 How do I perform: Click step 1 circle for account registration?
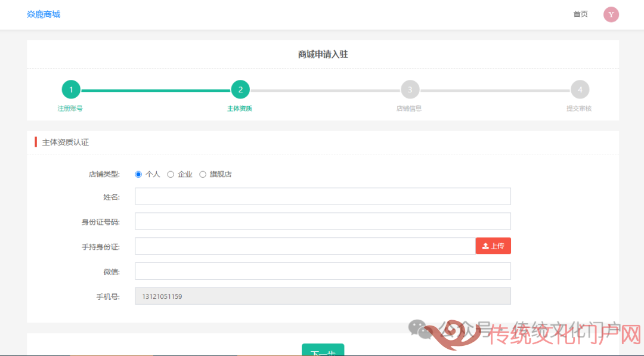tap(71, 90)
